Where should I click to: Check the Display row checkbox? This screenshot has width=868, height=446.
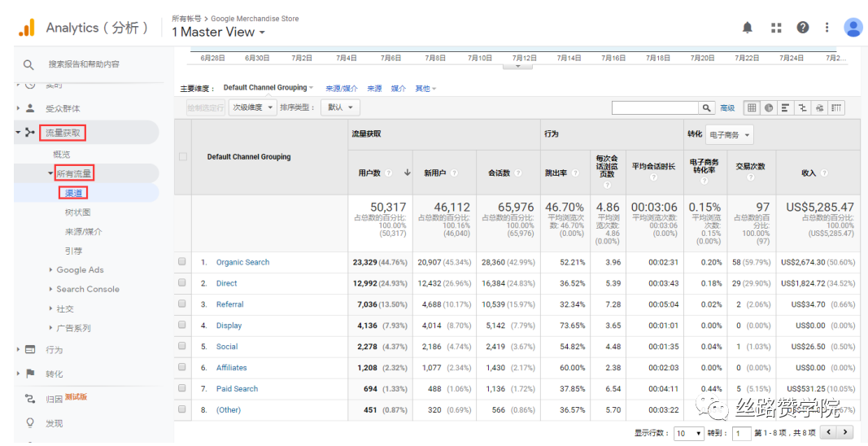click(182, 325)
